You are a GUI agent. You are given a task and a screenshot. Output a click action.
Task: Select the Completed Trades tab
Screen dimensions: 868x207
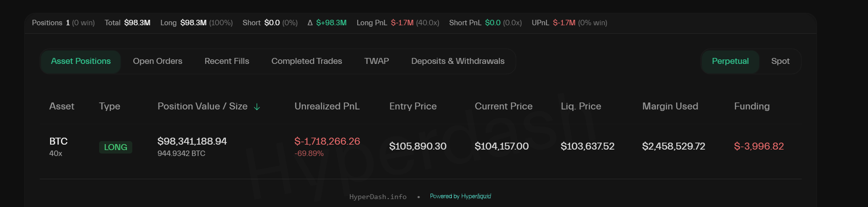[306, 61]
